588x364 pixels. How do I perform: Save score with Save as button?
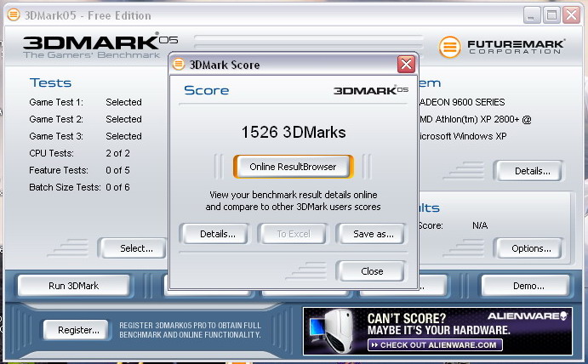(371, 234)
